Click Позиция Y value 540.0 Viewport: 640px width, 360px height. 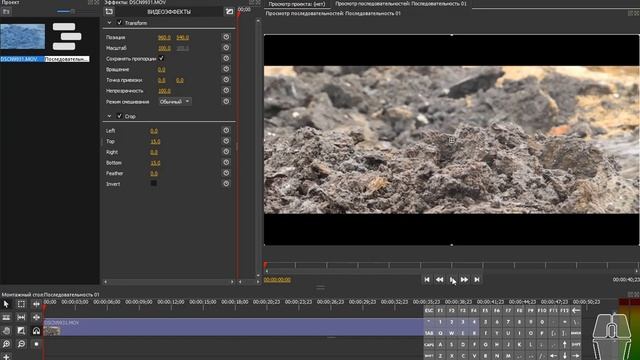point(182,38)
